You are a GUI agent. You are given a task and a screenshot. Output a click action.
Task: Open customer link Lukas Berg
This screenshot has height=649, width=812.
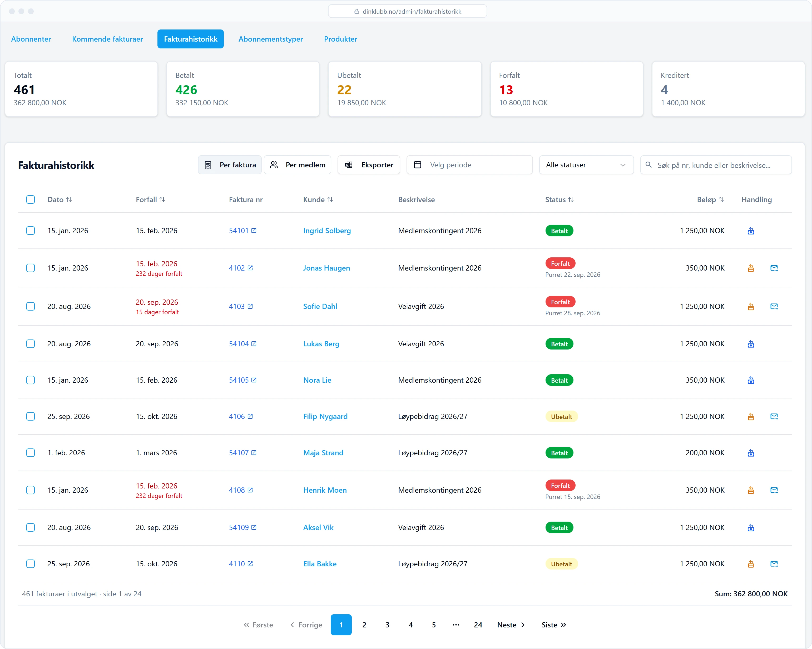tap(321, 344)
